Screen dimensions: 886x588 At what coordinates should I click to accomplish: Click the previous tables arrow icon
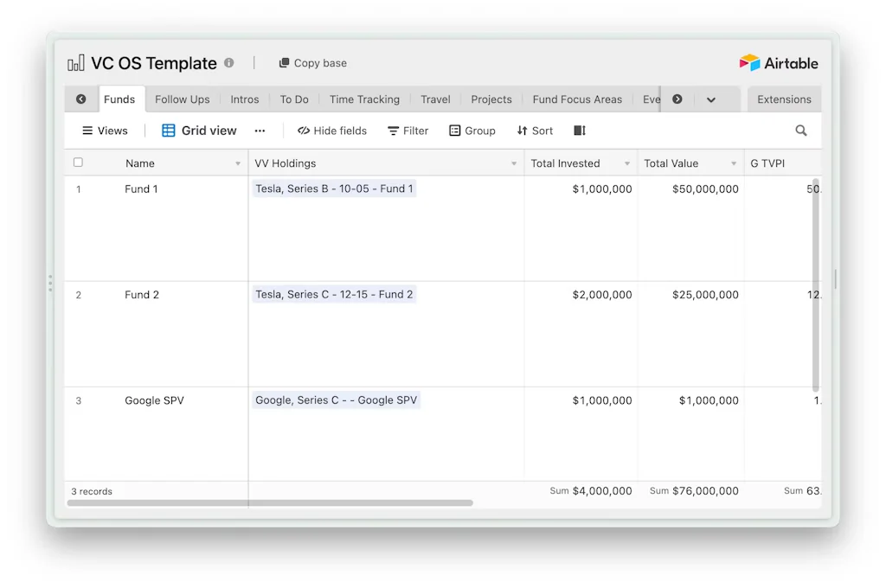pos(80,99)
